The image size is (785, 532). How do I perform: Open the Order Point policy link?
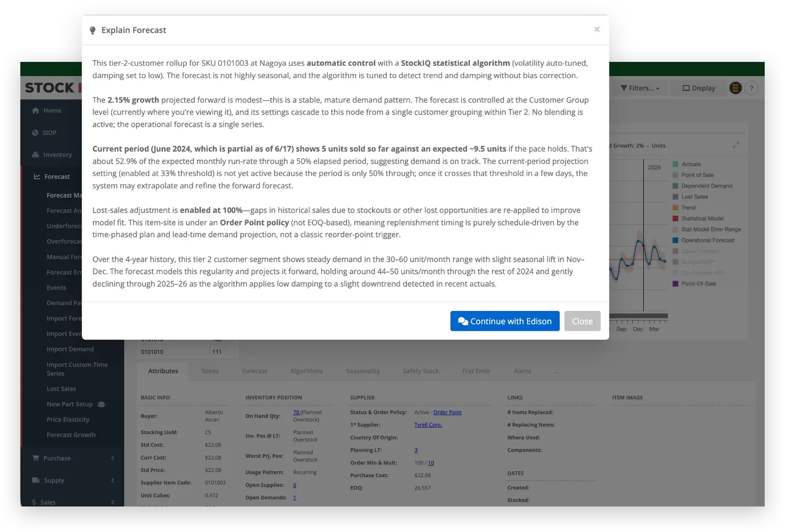point(447,412)
